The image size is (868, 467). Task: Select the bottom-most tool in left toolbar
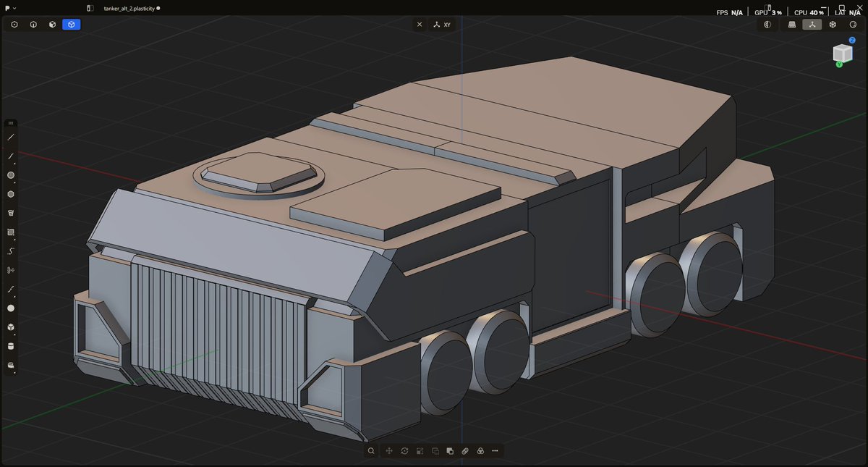[x=11, y=366]
